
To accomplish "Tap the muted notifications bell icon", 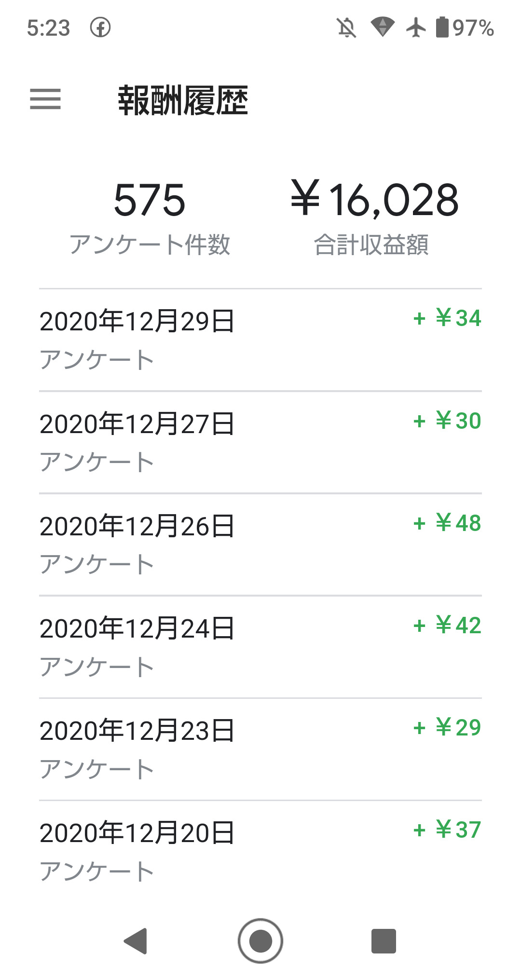I will pyautogui.click(x=346, y=27).
